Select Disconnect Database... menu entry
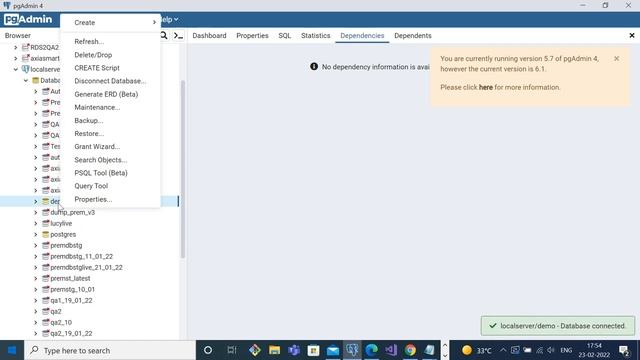Screen dimensions: 640x360 (x=110, y=81)
